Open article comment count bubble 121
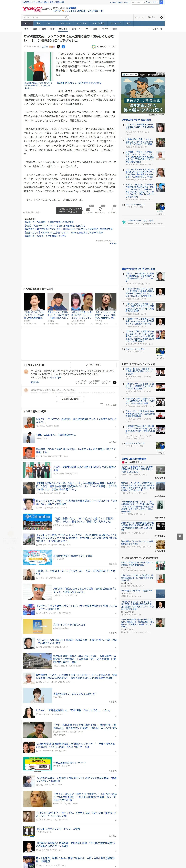This screenshot has height=868, width=186. (45, 47)
